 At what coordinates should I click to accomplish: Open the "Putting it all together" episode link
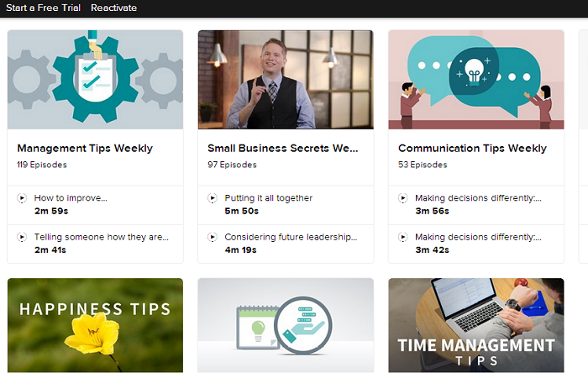click(269, 198)
